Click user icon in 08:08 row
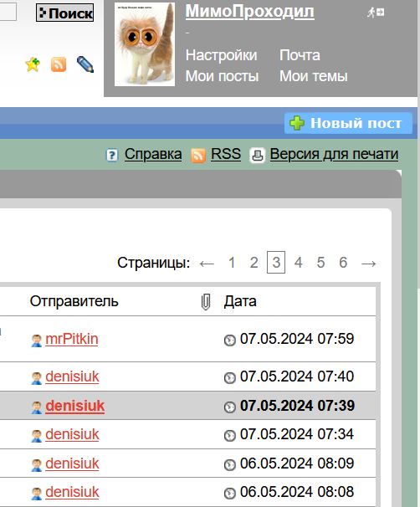420x507 pixels. tap(37, 494)
